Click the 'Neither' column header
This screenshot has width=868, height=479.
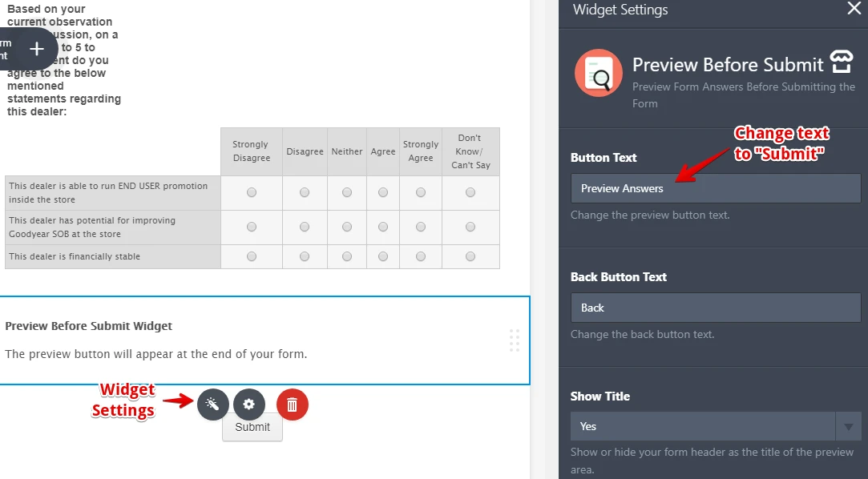346,151
